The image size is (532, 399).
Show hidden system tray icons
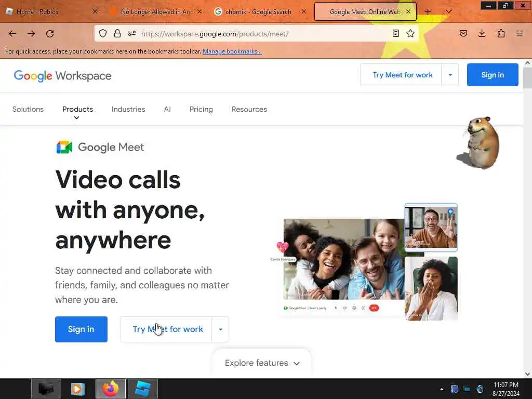click(442, 389)
